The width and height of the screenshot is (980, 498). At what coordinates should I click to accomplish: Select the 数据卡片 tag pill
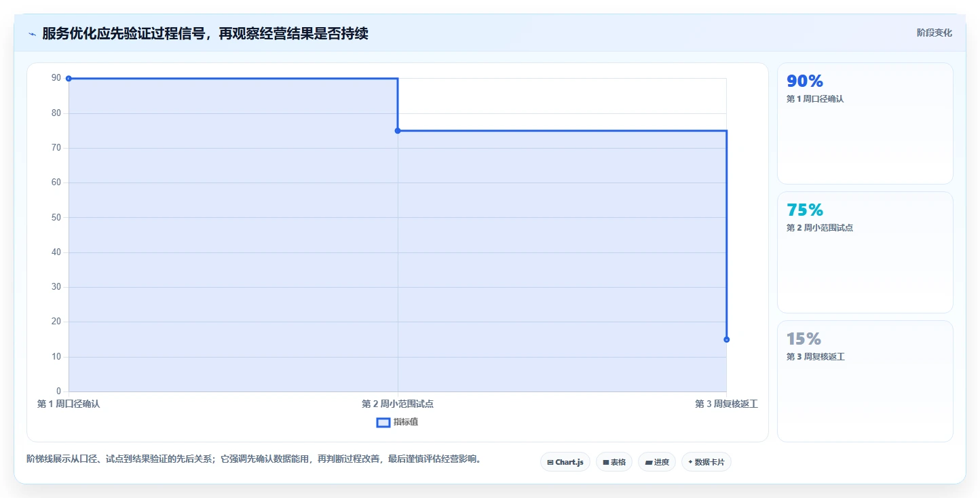pos(706,462)
